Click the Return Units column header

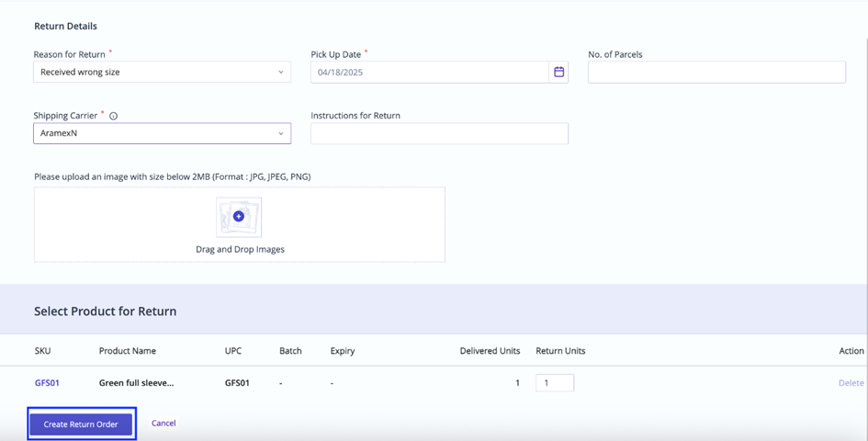click(561, 351)
